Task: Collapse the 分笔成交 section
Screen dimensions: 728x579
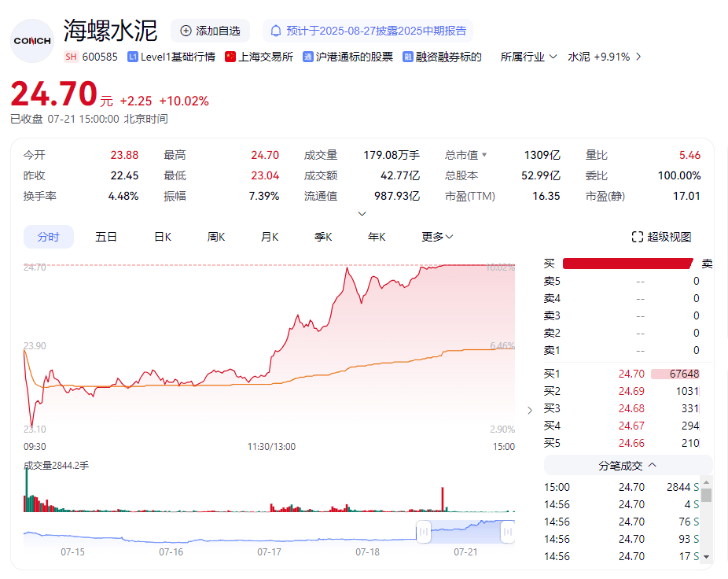Action: [627, 465]
